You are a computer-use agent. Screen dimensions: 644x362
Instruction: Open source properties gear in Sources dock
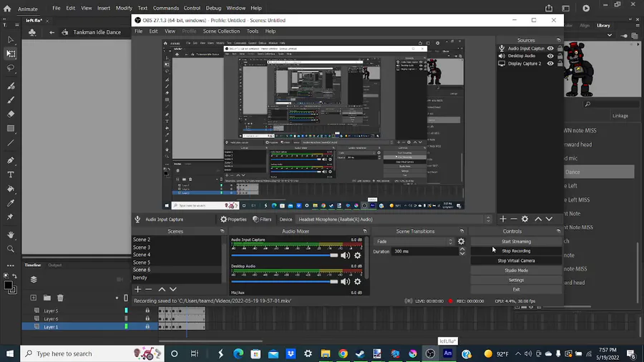(525, 219)
